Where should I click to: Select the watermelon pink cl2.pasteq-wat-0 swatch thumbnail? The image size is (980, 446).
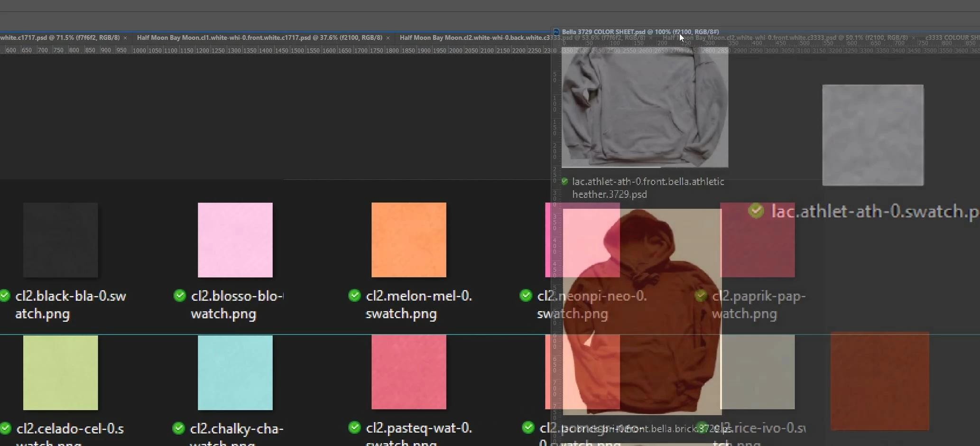pos(409,372)
